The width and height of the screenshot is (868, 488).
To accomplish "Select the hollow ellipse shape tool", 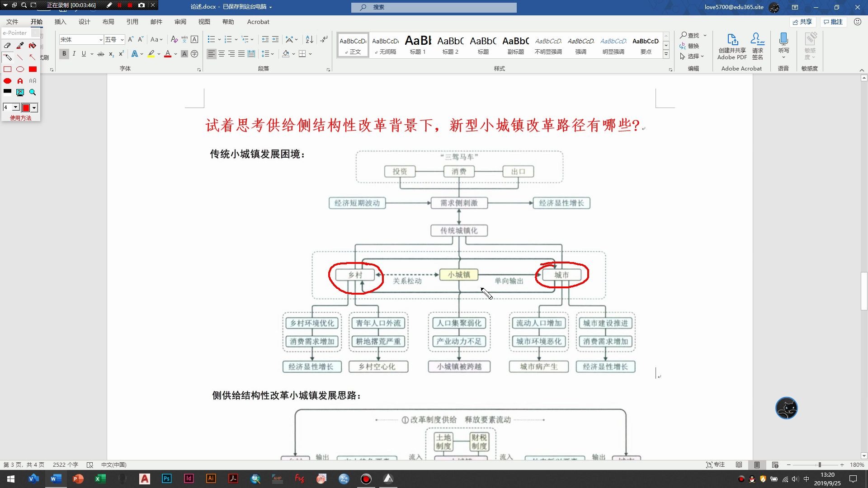I will point(20,69).
